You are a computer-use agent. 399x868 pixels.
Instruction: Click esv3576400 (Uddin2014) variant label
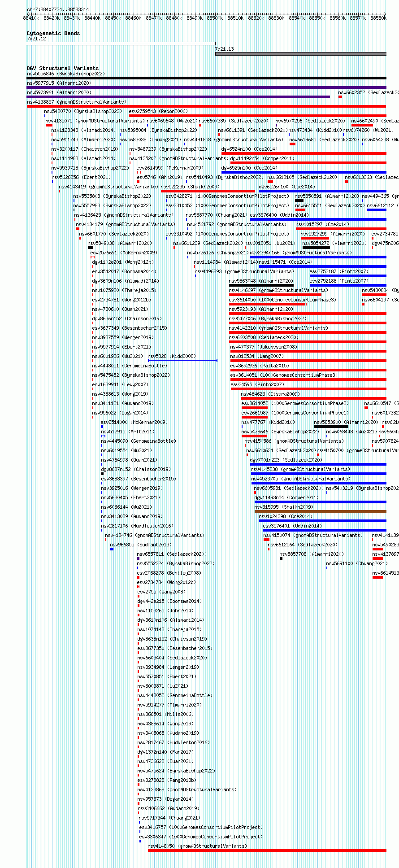[x=279, y=215]
